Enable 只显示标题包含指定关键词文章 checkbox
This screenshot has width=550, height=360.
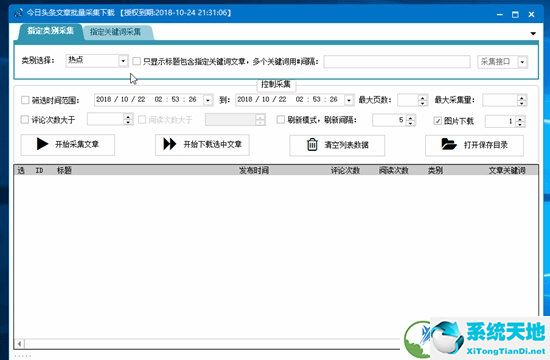point(136,61)
